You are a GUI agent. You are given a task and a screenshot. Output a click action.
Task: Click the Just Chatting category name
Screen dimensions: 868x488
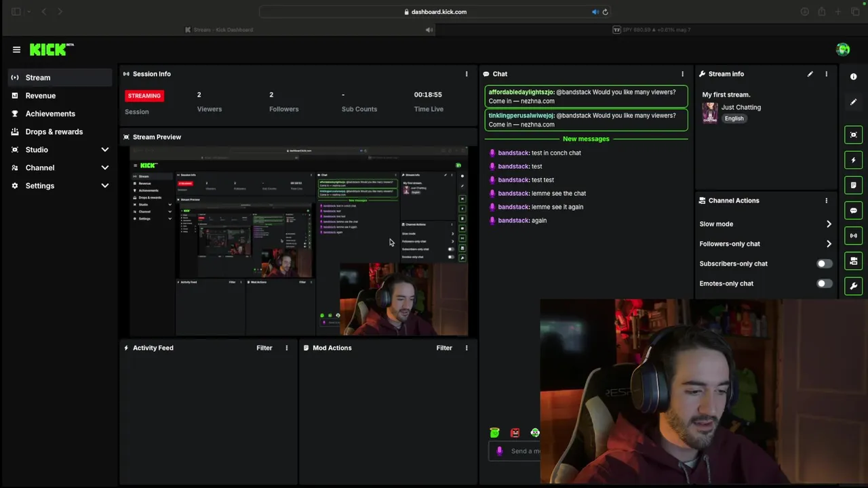(x=741, y=107)
